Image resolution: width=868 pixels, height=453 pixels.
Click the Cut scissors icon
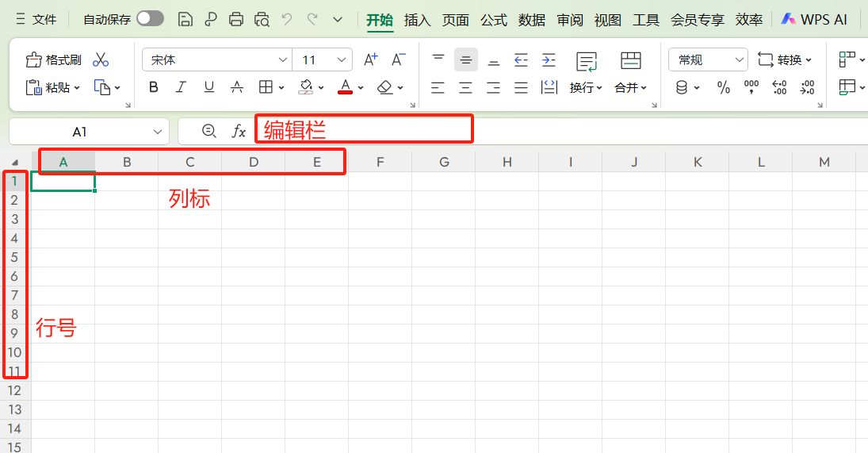coord(101,60)
